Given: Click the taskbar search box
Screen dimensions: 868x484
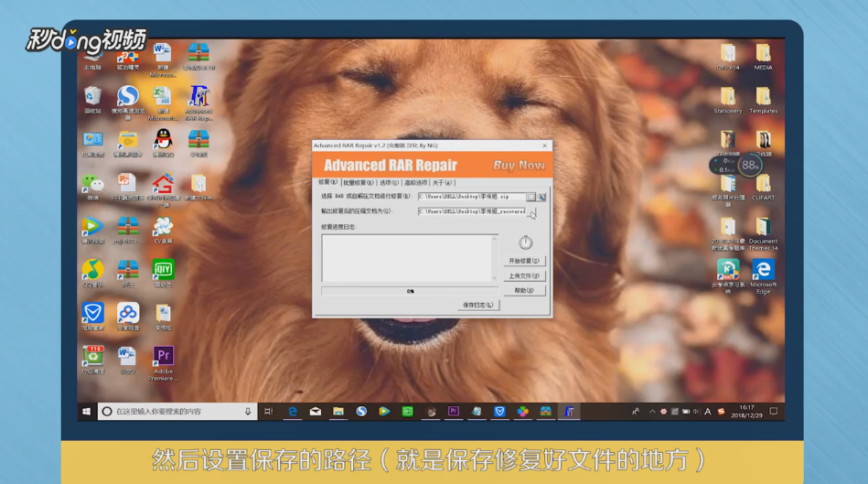Looking at the screenshot, I should (x=177, y=412).
